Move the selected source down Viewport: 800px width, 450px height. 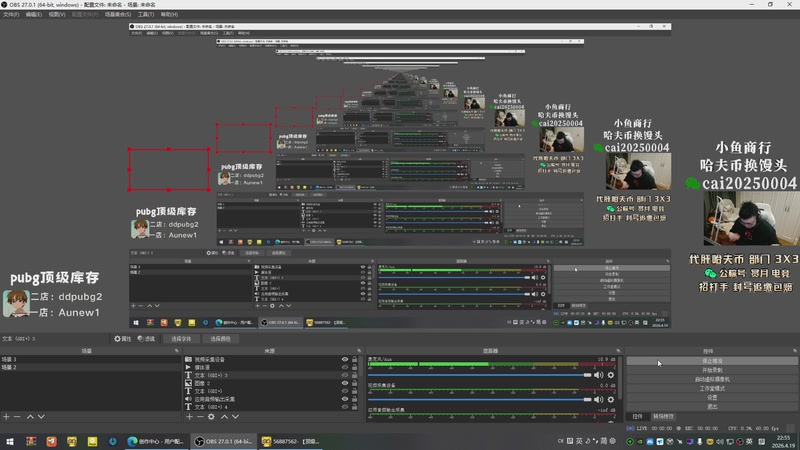[x=235, y=417]
